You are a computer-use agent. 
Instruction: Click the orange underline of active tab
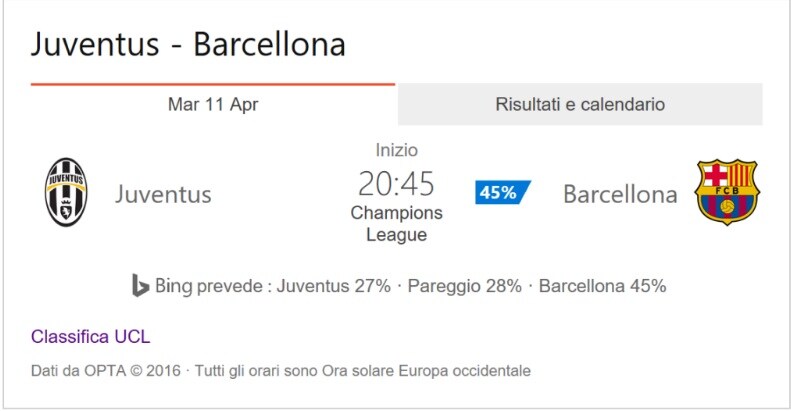(213, 84)
